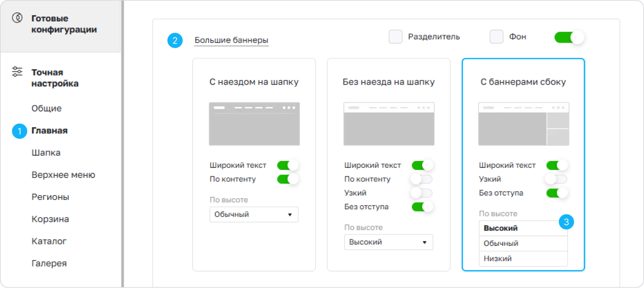Select the С наездом на шапку layout thumbnail

(254, 124)
